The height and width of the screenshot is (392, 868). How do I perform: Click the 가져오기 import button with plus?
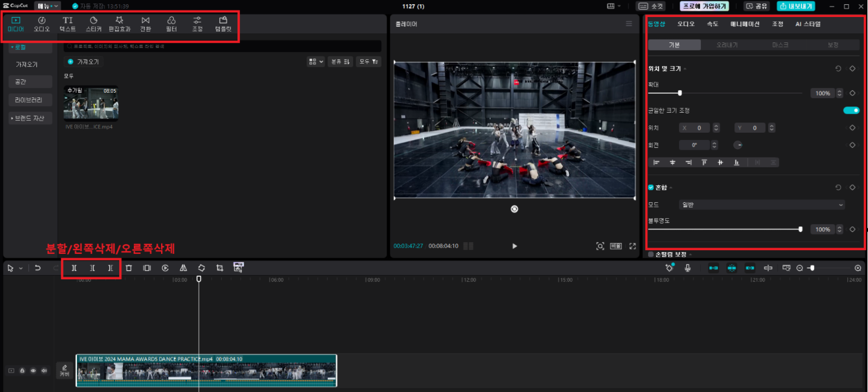click(84, 62)
